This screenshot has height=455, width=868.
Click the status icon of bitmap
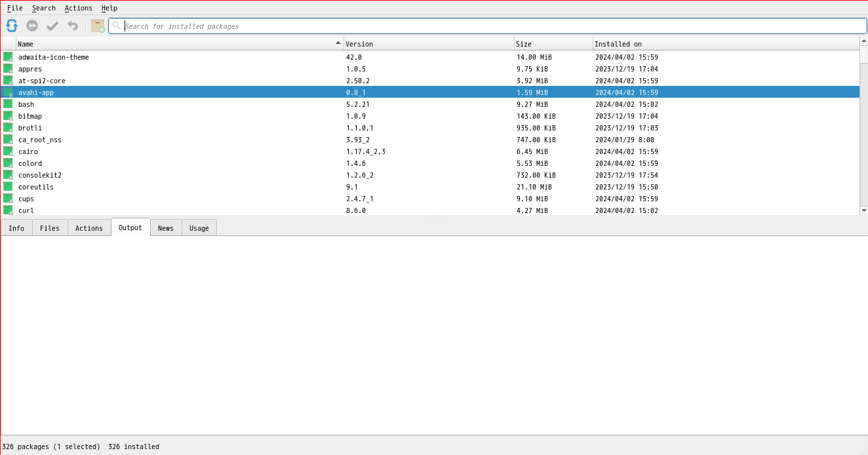pyautogui.click(x=8, y=116)
